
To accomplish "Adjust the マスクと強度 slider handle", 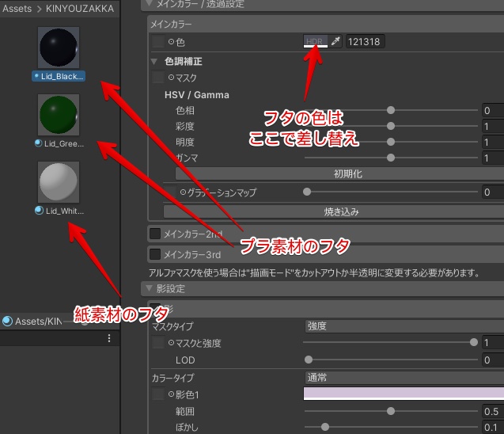I will pos(474,342).
